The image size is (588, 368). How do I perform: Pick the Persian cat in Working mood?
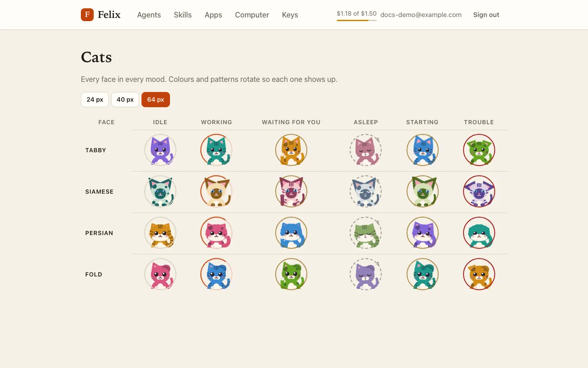pos(216,233)
